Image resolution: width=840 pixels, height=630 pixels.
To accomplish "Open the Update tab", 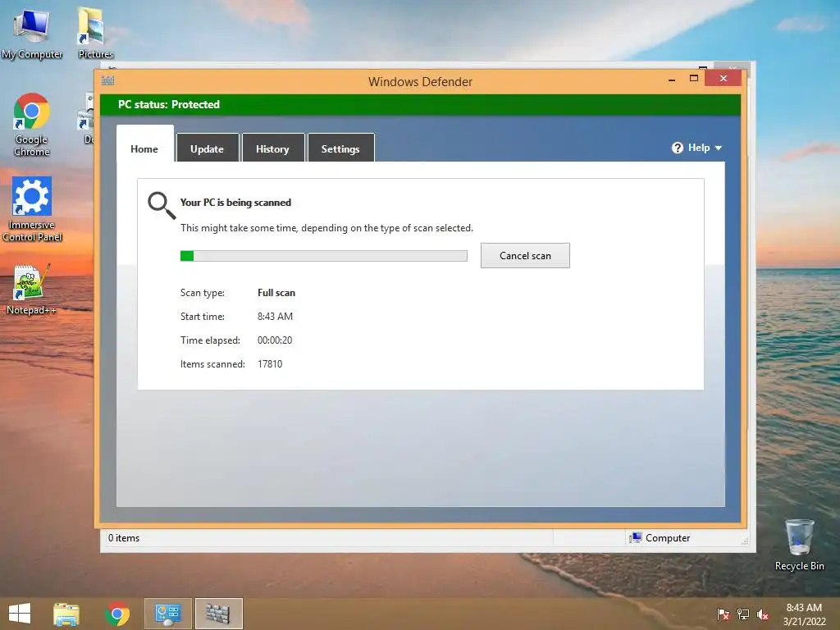I will [208, 149].
